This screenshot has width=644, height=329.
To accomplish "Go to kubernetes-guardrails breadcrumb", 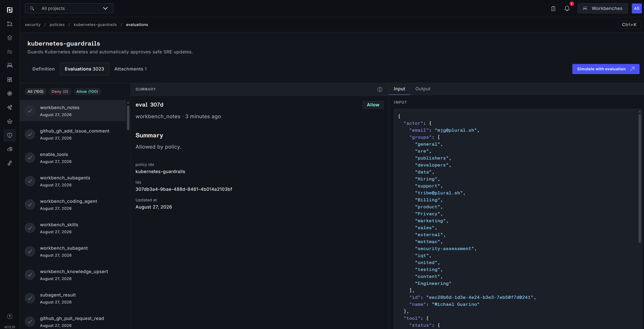I will pyautogui.click(x=95, y=24).
